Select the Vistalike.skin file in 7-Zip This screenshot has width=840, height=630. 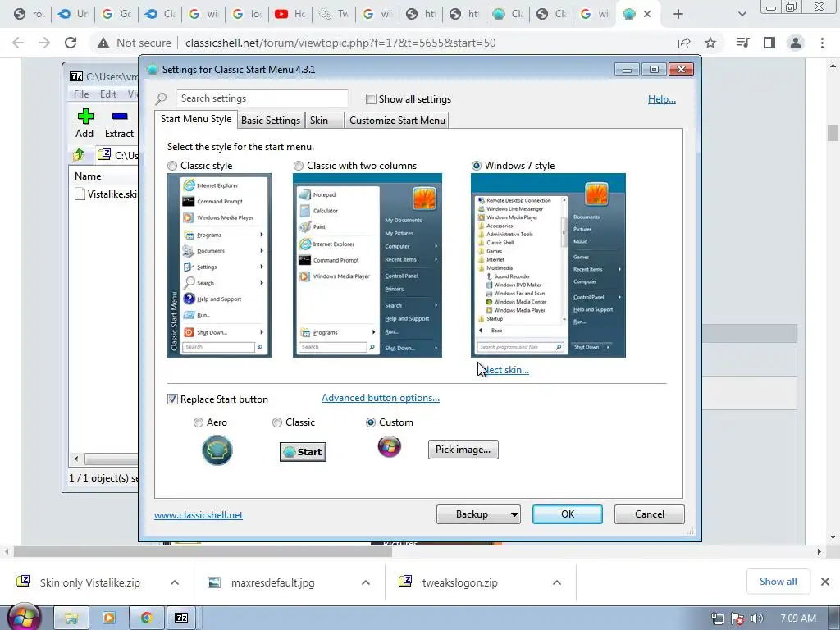[106, 194]
